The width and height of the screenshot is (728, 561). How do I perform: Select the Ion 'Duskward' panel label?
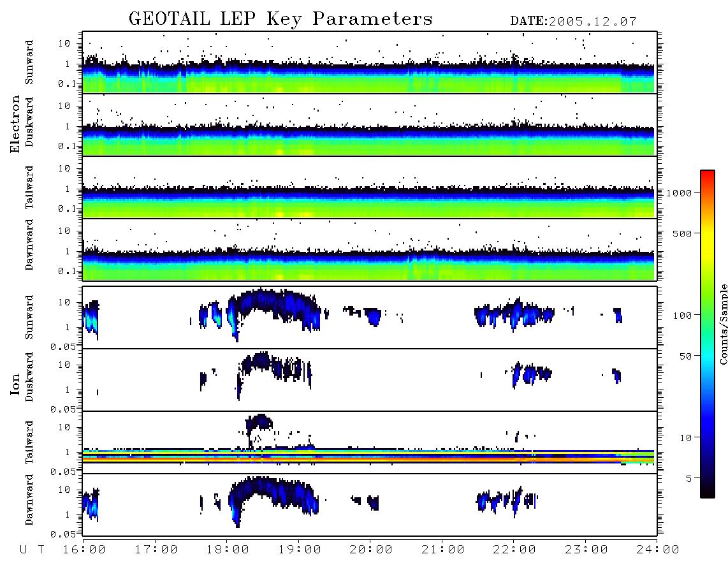(x=29, y=377)
